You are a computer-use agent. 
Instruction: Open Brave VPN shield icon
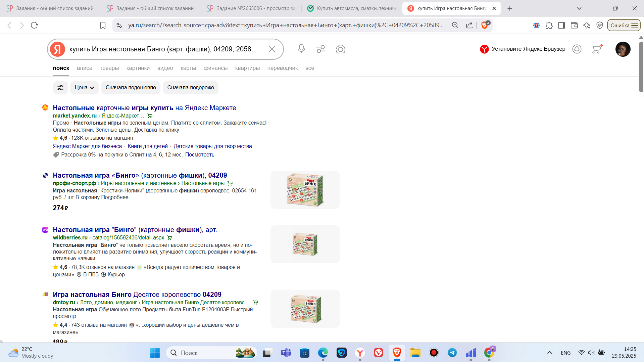point(600,25)
